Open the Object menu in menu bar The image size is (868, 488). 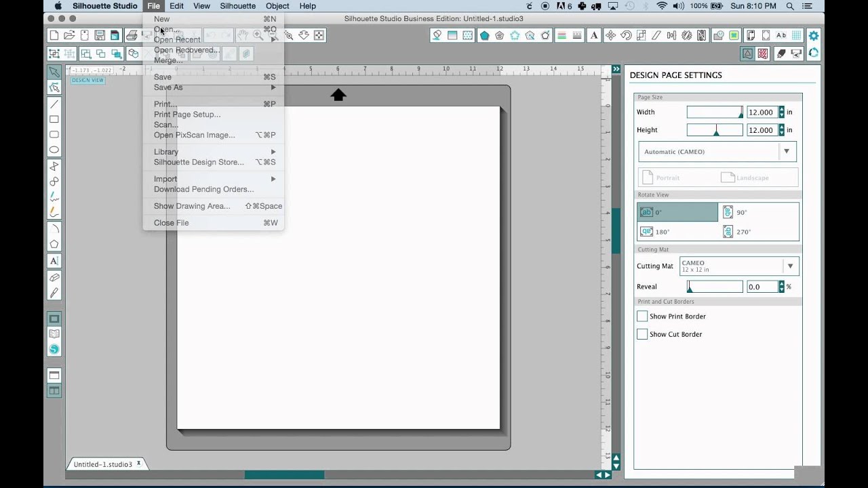277,6
